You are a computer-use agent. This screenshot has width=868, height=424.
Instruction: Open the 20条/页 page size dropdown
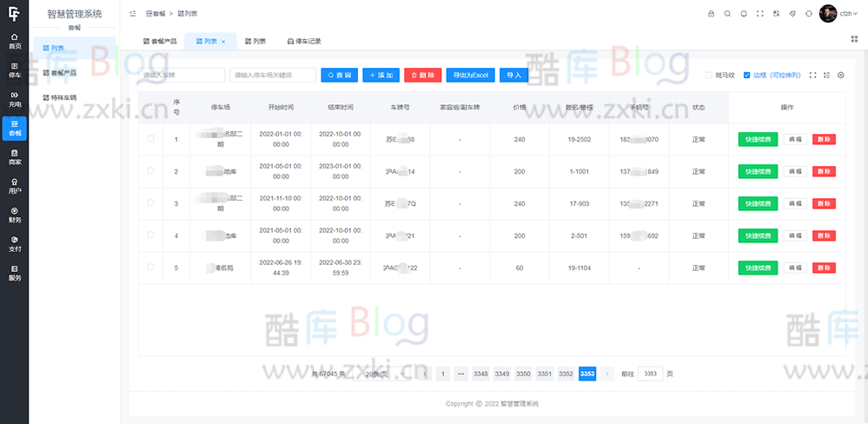(382, 374)
